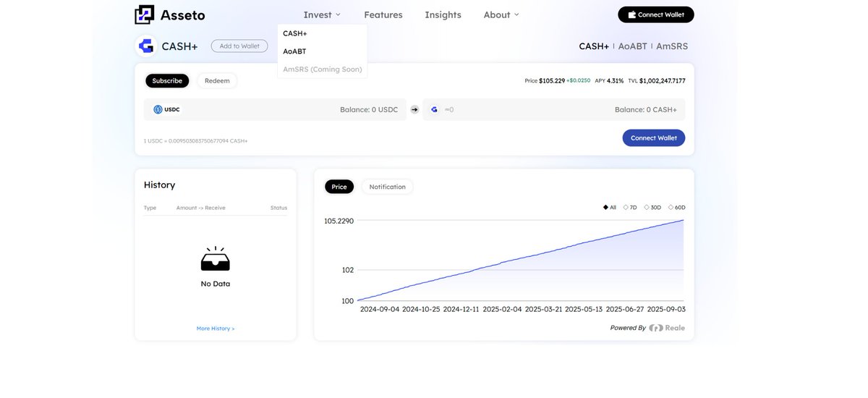Open the Notification tab
Image resolution: width=868 pixels, height=398 pixels.
[x=388, y=187]
